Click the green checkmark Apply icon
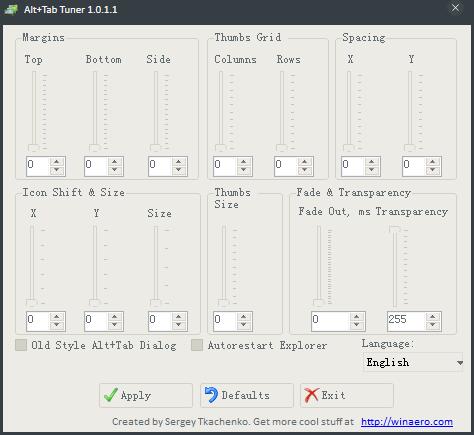The height and width of the screenshot is (435, 474). click(x=111, y=395)
